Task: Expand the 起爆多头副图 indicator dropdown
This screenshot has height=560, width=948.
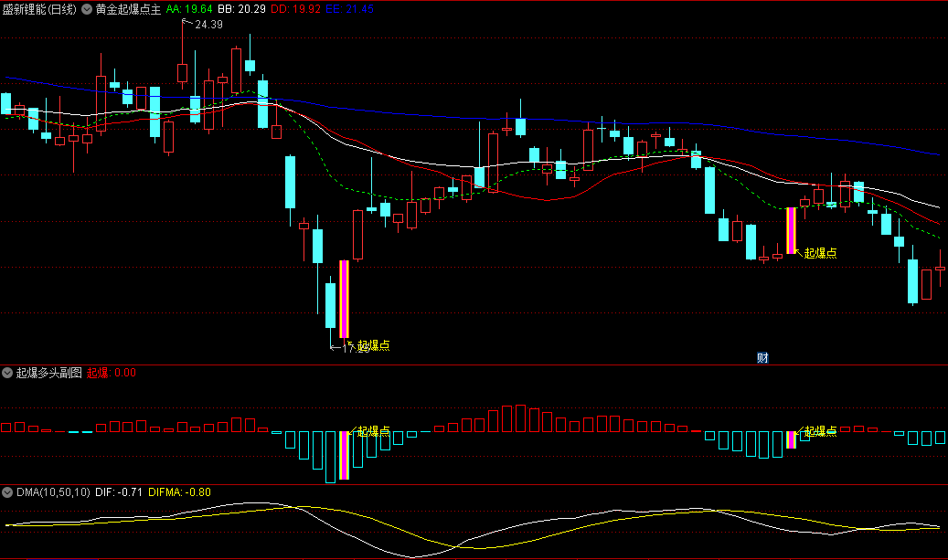Action: 7,373
